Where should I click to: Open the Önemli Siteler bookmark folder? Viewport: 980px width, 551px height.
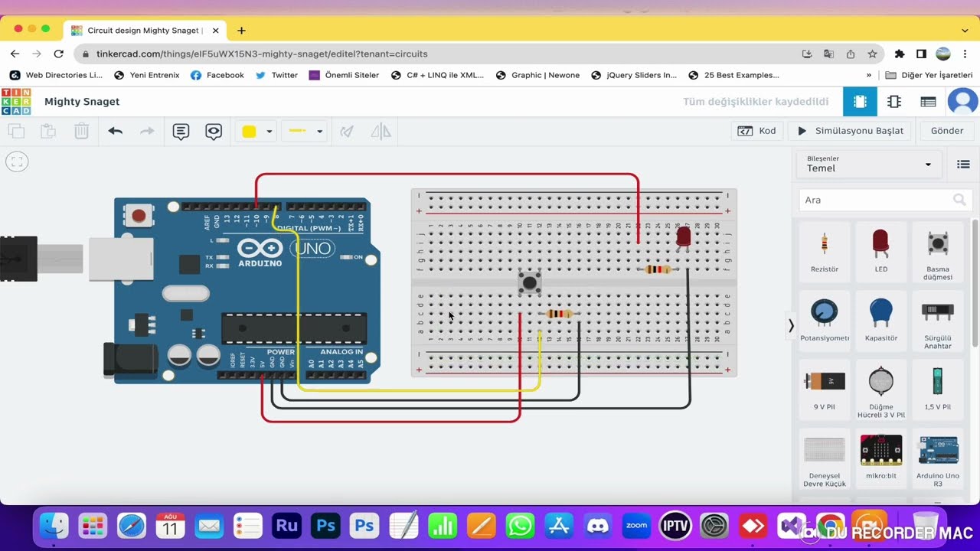click(x=344, y=75)
